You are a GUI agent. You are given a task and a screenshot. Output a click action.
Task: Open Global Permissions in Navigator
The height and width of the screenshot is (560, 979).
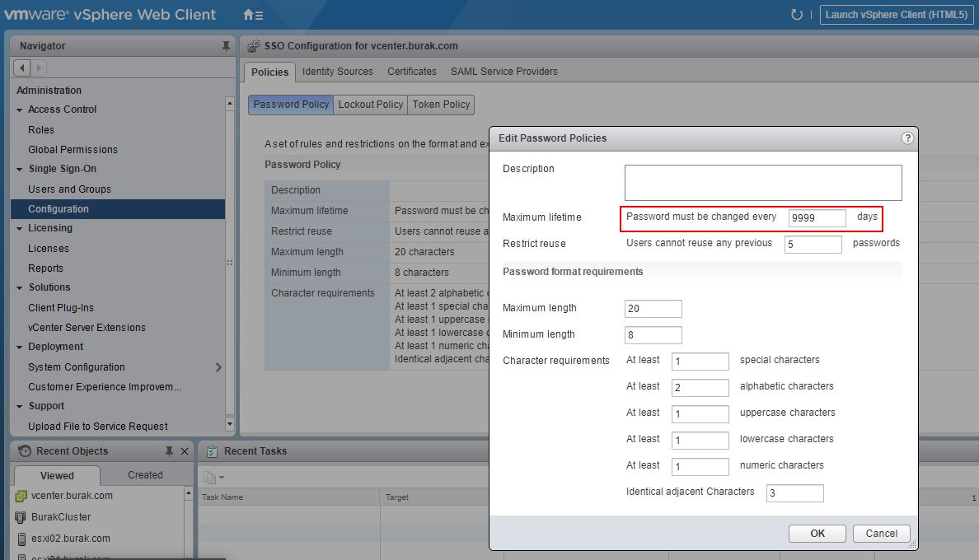click(73, 150)
